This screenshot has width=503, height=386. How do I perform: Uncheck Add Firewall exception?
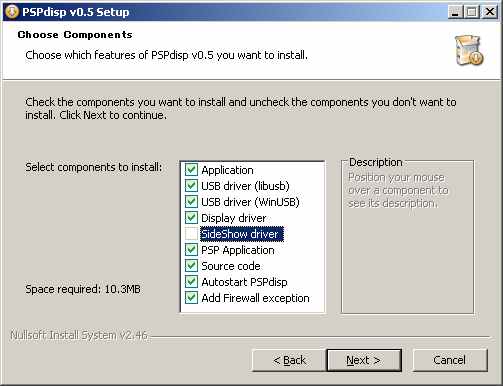pos(191,298)
